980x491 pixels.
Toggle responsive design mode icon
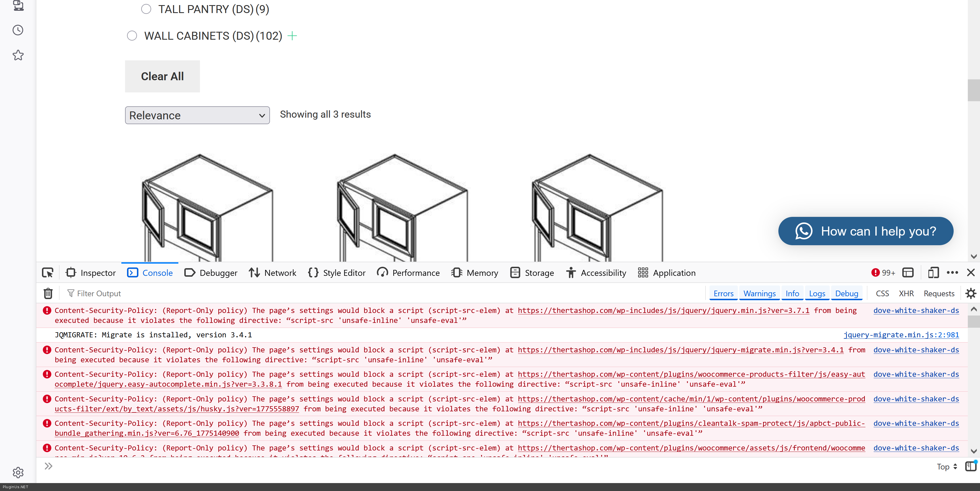click(933, 273)
